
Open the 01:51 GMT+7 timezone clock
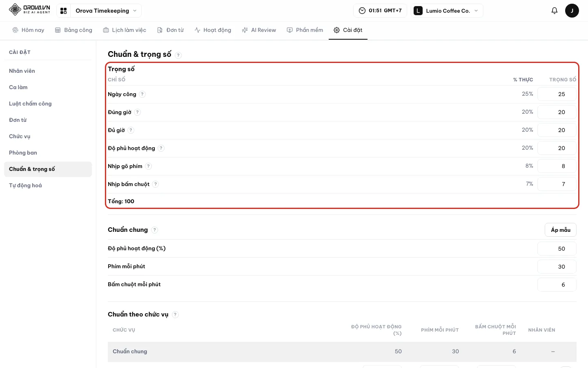380,11
